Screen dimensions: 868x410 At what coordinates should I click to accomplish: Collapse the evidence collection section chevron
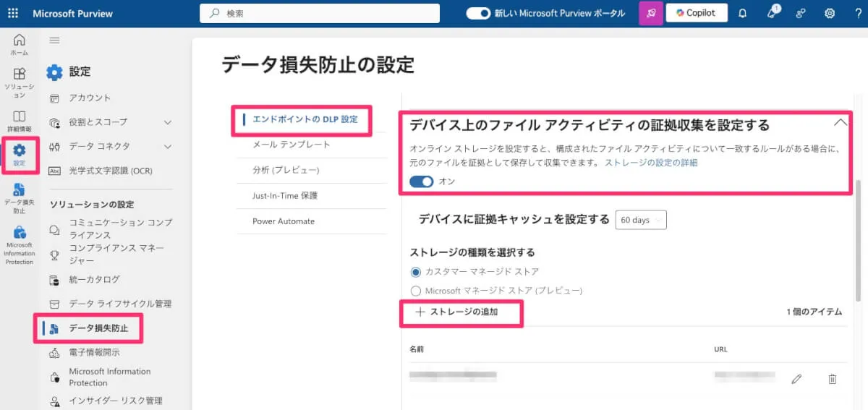840,122
